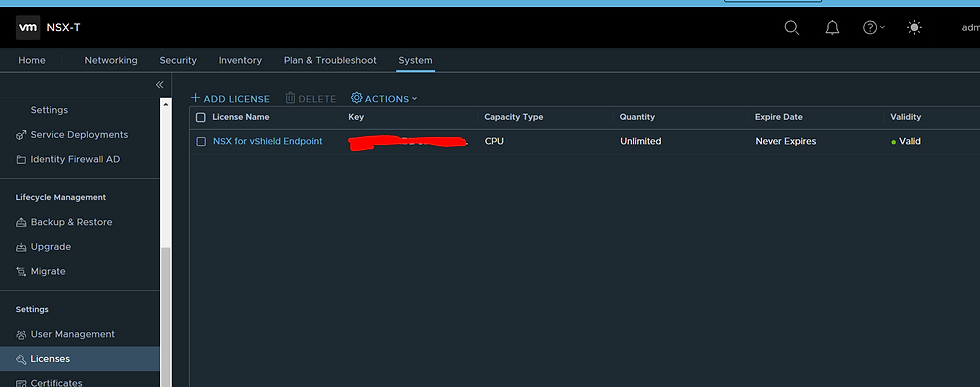Collapse the sidebar with double chevron
980x387 pixels.
click(x=159, y=84)
